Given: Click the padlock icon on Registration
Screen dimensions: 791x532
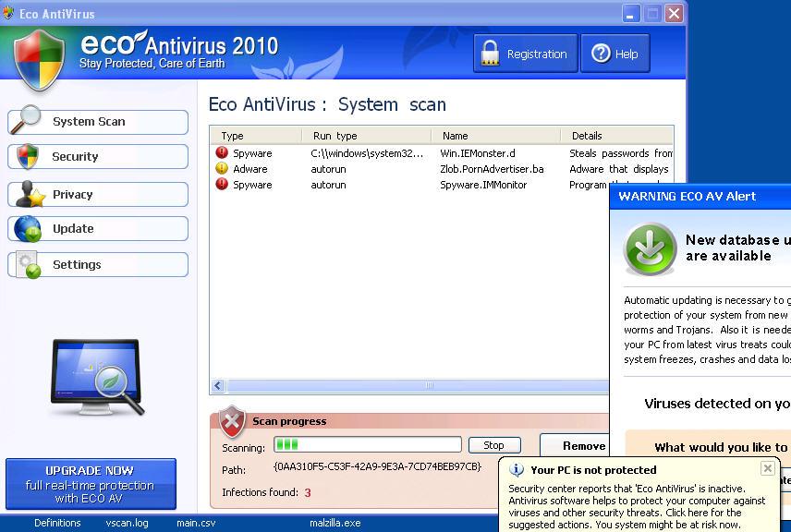Looking at the screenshot, I should (490, 54).
